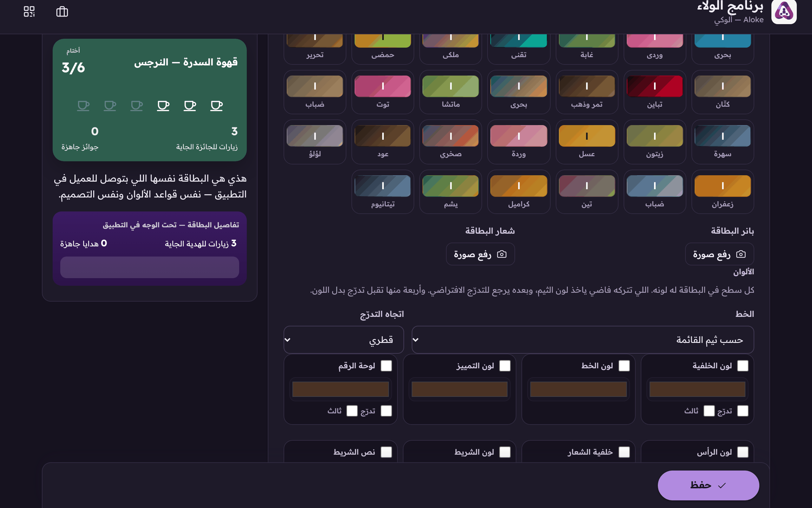Open the الخط font dropdown
This screenshot has width=812, height=508.
(x=582, y=340)
